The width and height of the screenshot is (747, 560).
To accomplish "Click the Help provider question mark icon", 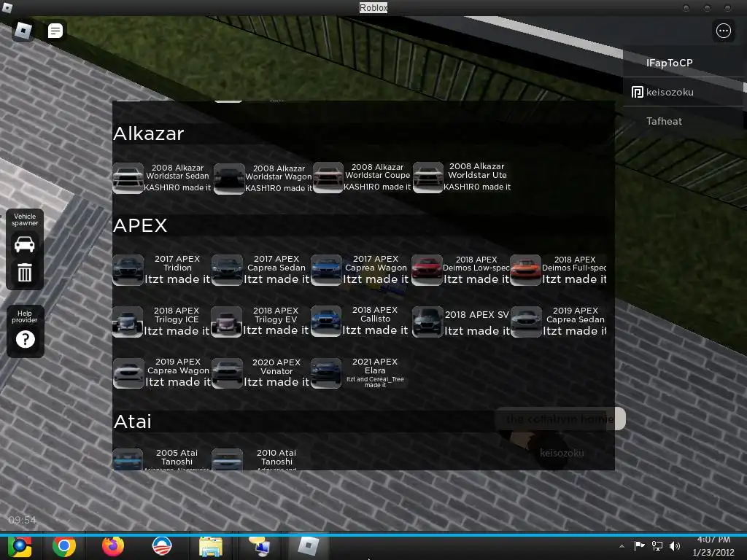I will pyautogui.click(x=26, y=340).
